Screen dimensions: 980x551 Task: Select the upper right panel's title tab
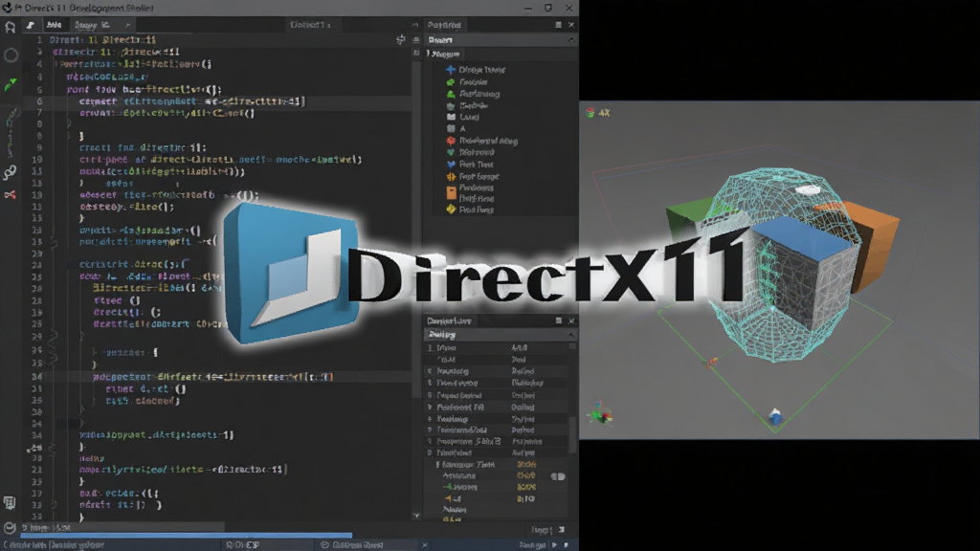(444, 25)
